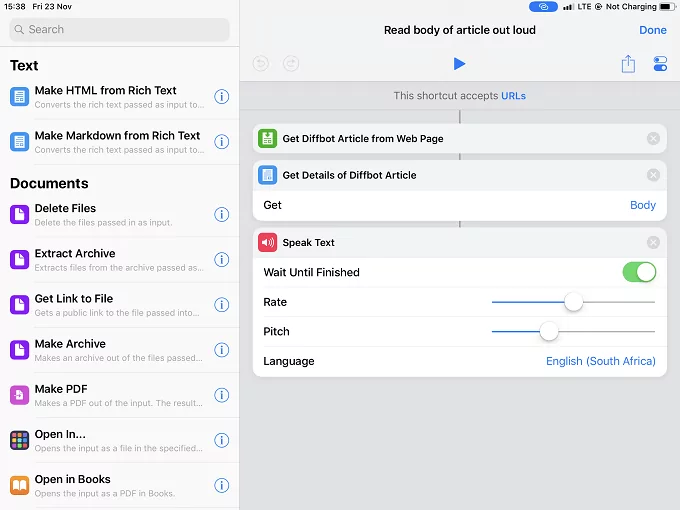Screen dimensions: 680x510
Task: Change the Get detail from Body
Action: coord(642,205)
